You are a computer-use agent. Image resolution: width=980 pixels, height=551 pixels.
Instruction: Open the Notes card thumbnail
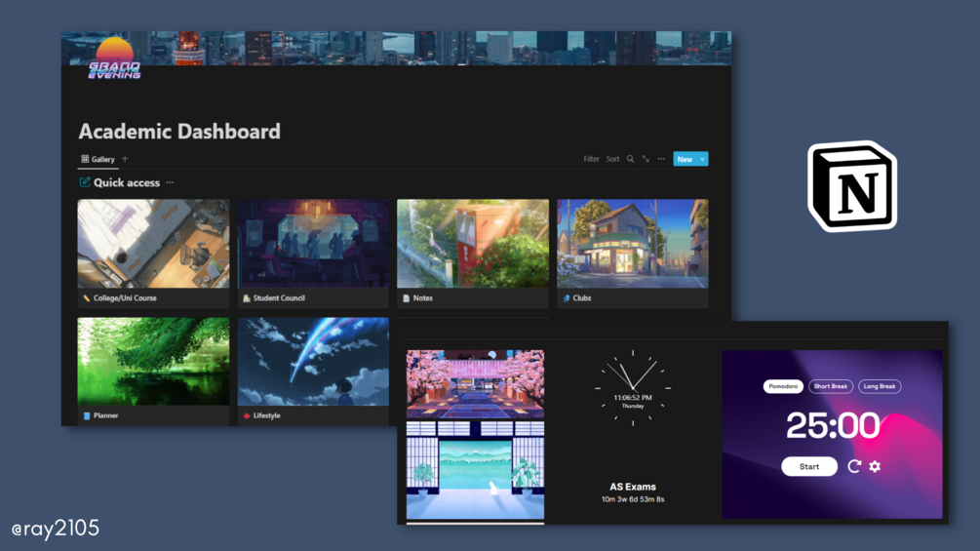tap(473, 244)
